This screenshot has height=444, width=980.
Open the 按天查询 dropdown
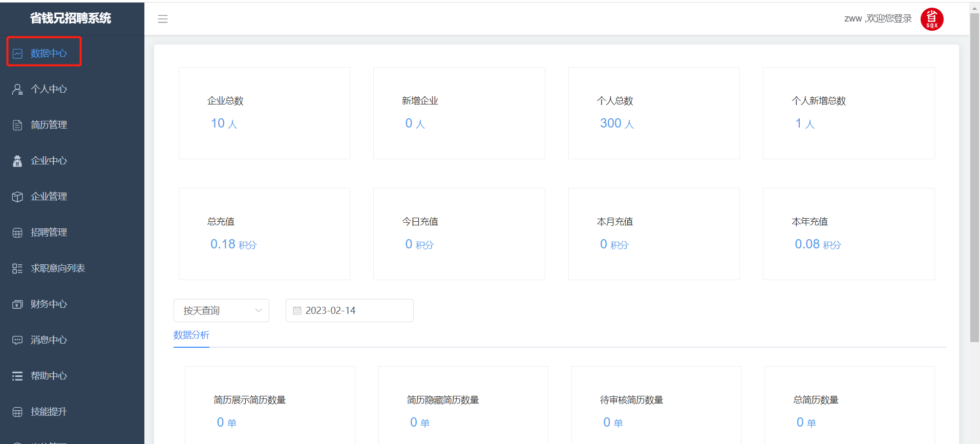[221, 311]
